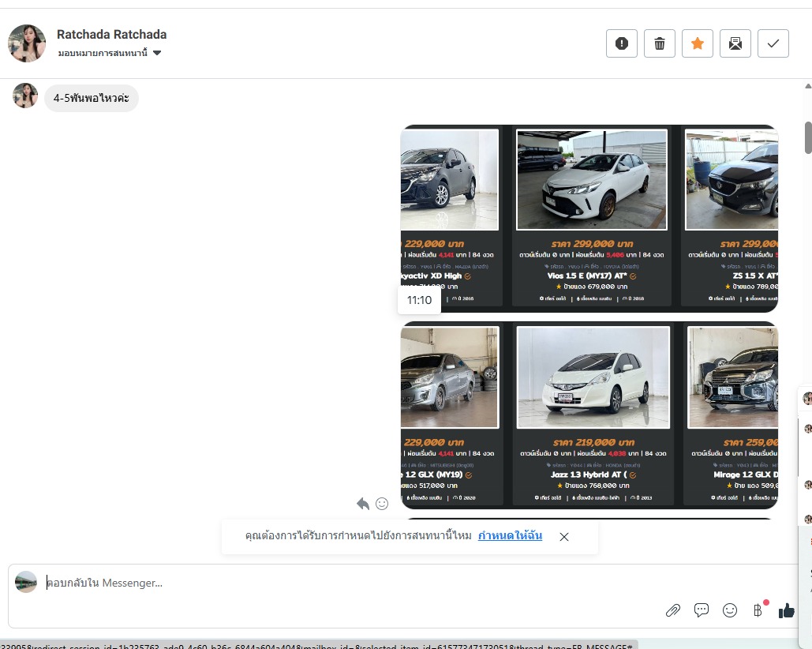Open the white Vios 1.5 E car image
The height and width of the screenshot is (649, 812).
(x=591, y=180)
